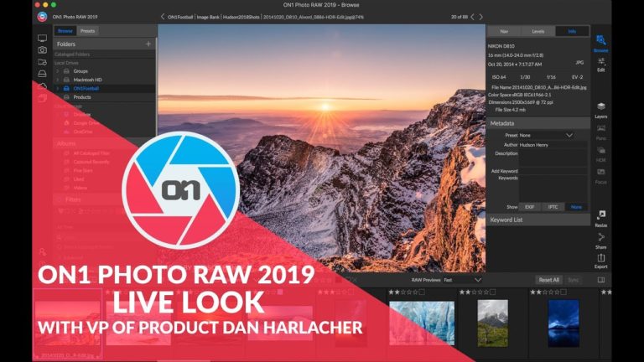Viewport: 644px width, 362px height.
Task: Tick the checkbox above the blue night thumbnail
Action: [x=563, y=292]
